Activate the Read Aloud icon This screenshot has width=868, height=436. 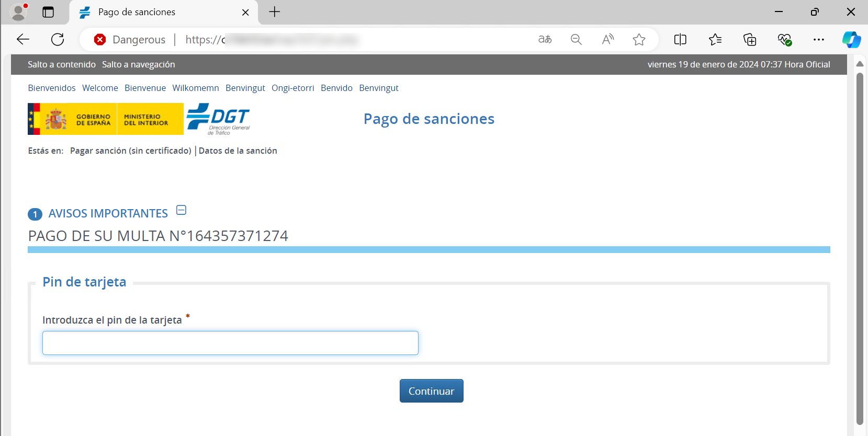pyautogui.click(x=607, y=40)
